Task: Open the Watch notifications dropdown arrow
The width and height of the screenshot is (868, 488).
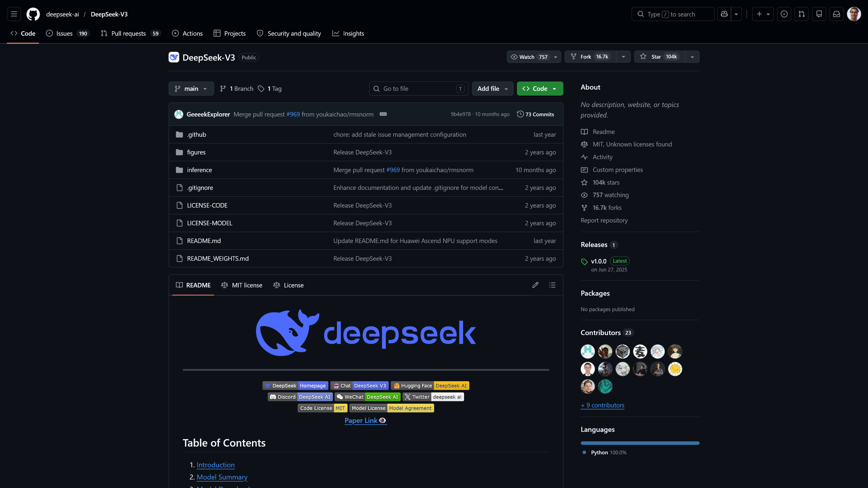Action: point(556,57)
